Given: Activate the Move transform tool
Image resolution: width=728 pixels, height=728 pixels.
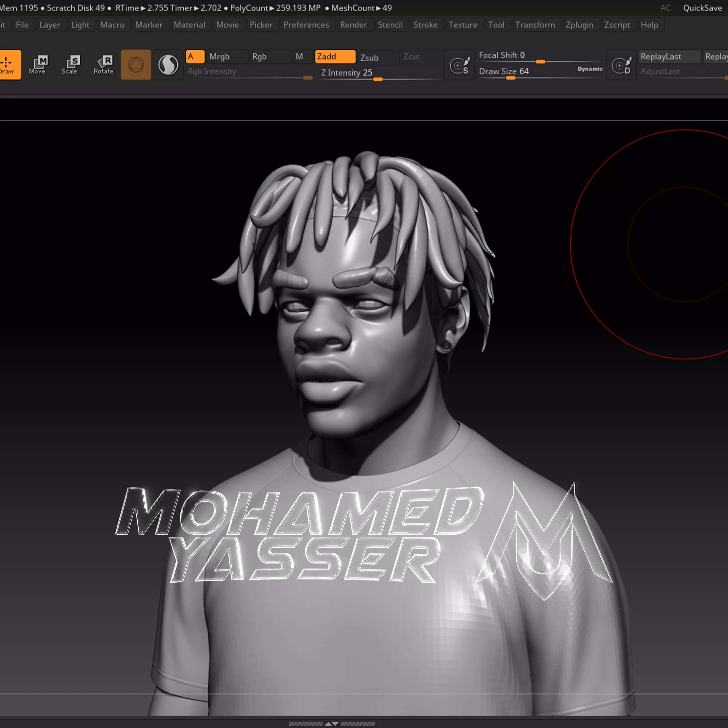Looking at the screenshot, I should tap(38, 64).
